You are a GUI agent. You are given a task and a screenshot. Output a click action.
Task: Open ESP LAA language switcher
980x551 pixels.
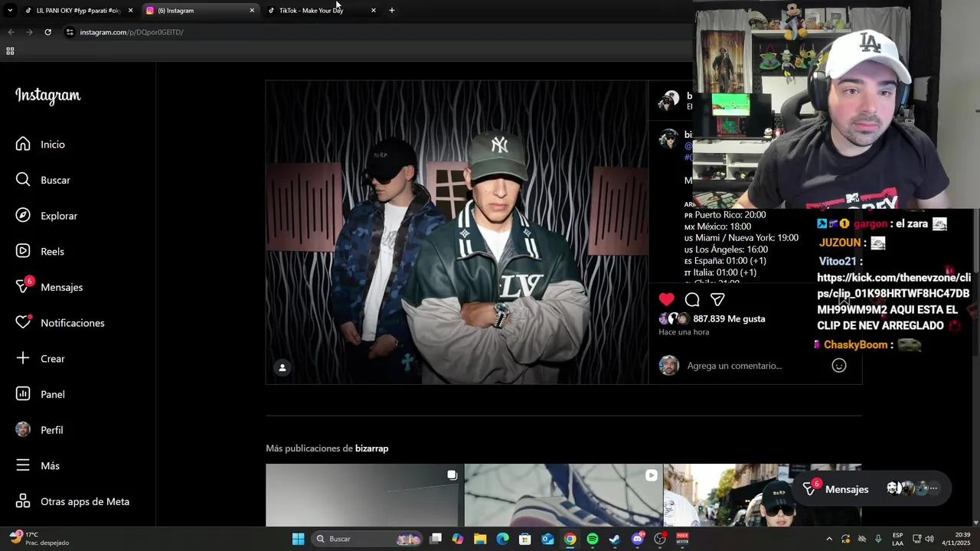coord(897,539)
